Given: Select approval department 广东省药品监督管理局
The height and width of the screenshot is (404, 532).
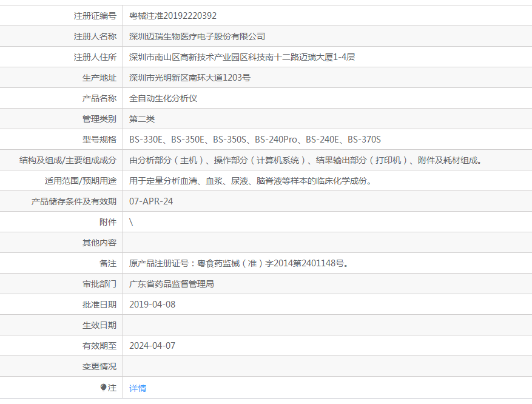Looking at the screenshot, I should pyautogui.click(x=172, y=284).
